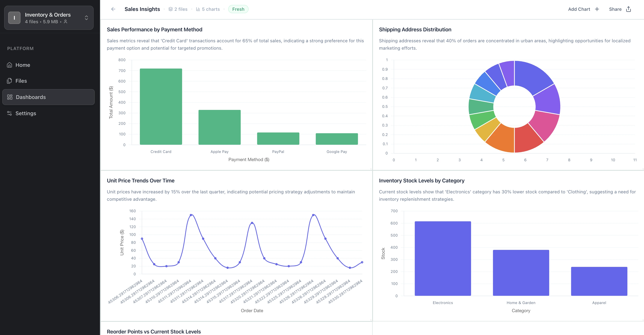
Task: Select the Dashboards icon in the sidebar
Action: [10, 97]
